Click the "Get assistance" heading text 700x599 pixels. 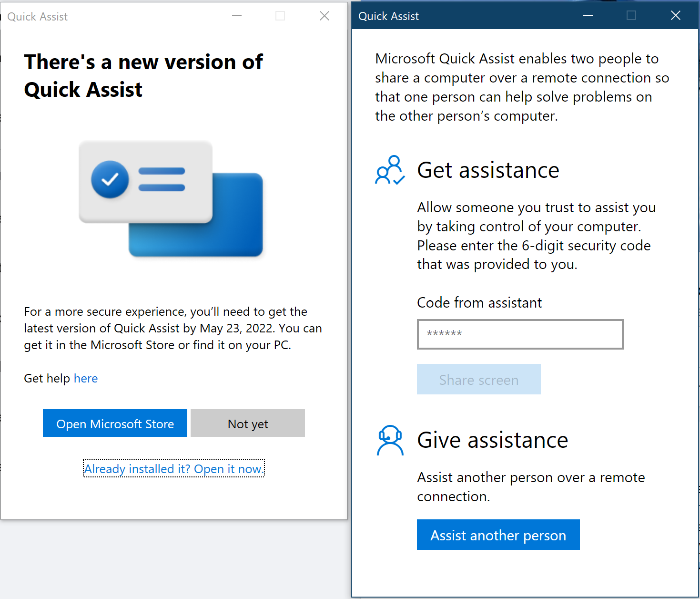tap(488, 170)
